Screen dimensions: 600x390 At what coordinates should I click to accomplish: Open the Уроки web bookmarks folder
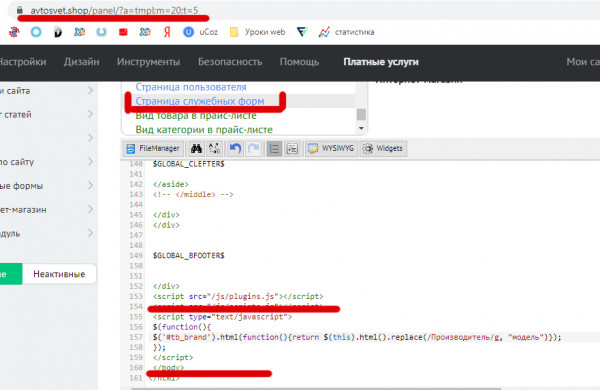click(258, 32)
